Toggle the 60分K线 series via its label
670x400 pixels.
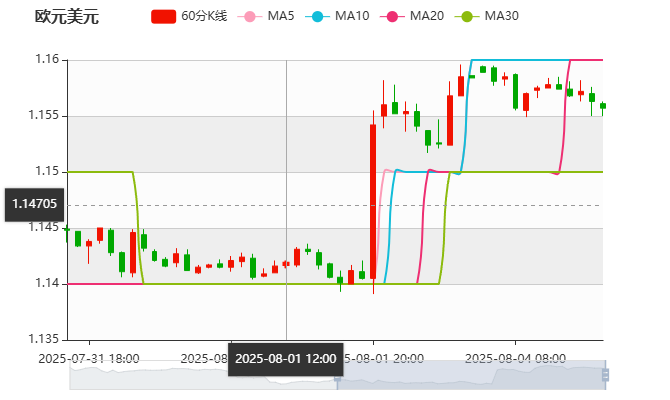205,16
